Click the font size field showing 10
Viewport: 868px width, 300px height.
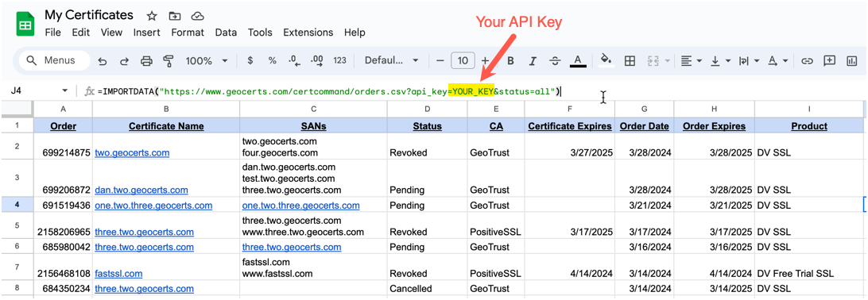click(463, 61)
